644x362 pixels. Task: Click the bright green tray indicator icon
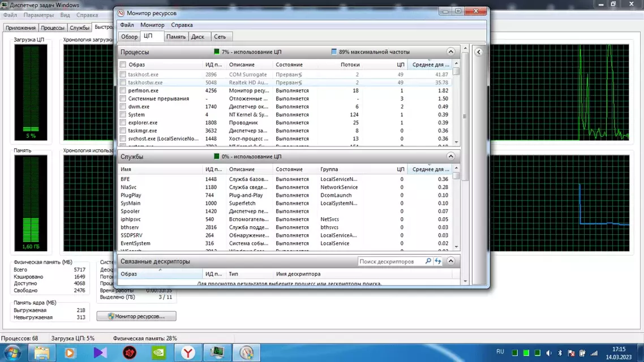(x=526, y=353)
